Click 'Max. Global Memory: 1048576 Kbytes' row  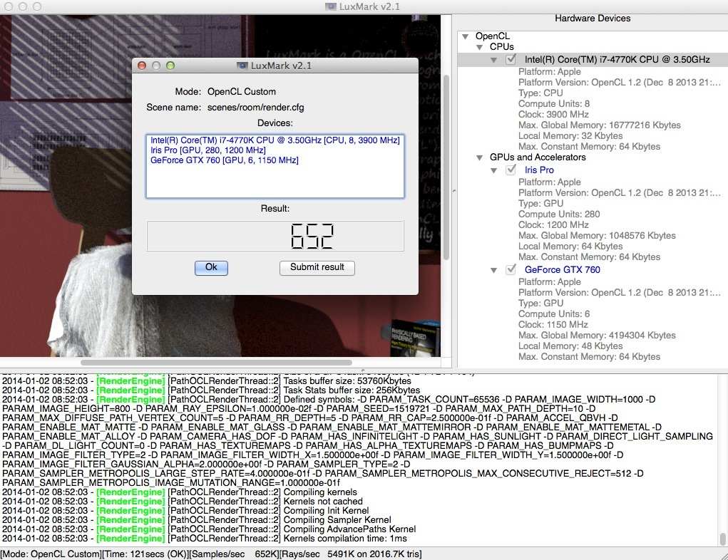point(597,236)
